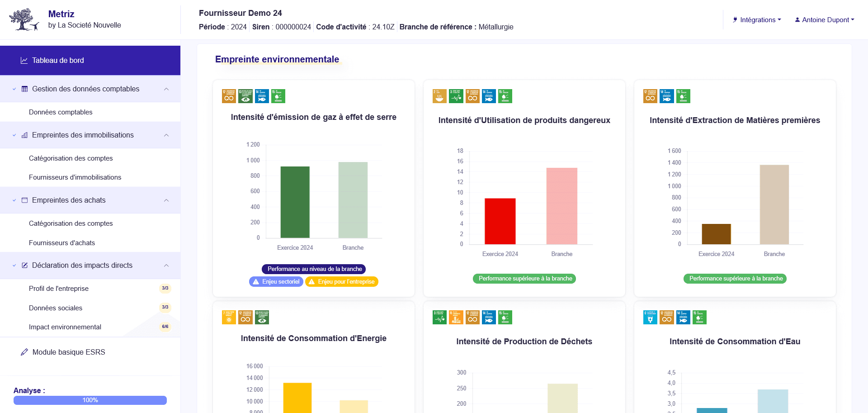868x413 pixels.
Task: Click the Analyse 100% progress bar
Action: tap(90, 400)
